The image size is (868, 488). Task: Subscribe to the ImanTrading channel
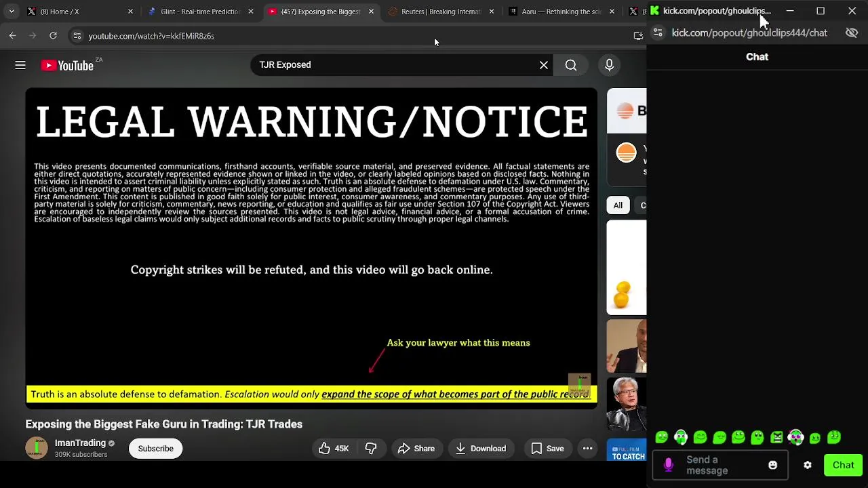coord(156,449)
